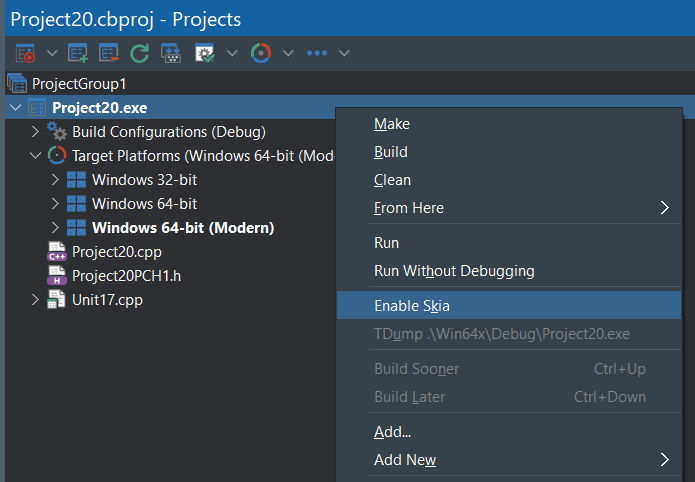Select Windows 64-bit (Modern) item
The image size is (695, 482).
[183, 227]
